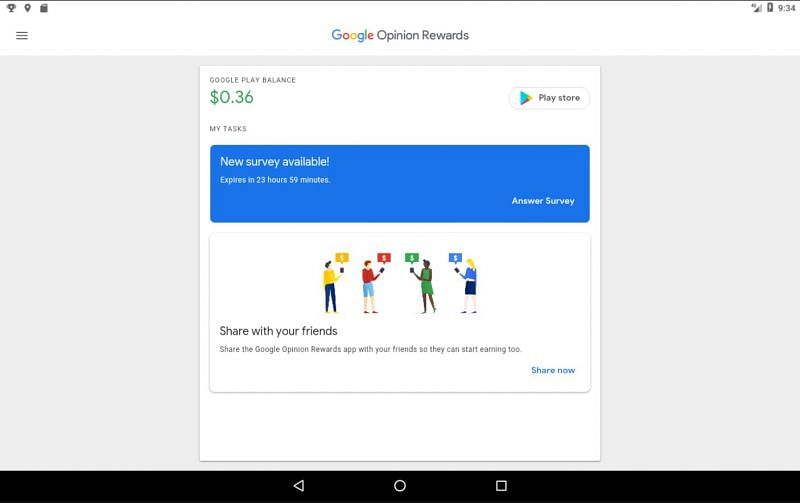Tap the share description text about earning

point(370,349)
